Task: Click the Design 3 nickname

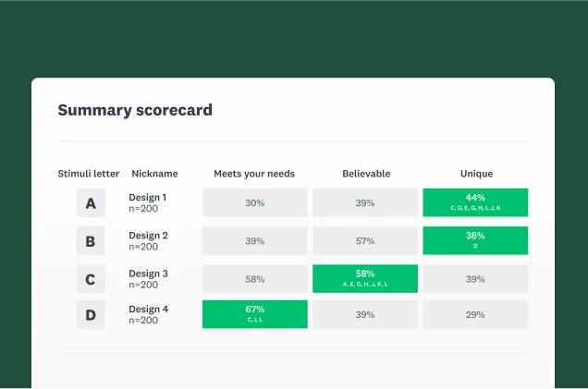Action: point(148,274)
